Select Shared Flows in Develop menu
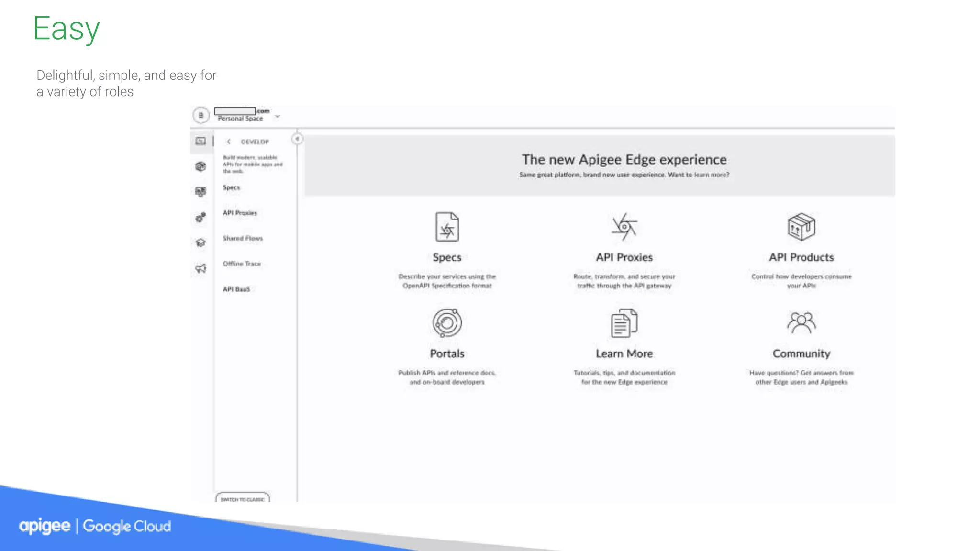The height and width of the screenshot is (551, 980). point(243,238)
